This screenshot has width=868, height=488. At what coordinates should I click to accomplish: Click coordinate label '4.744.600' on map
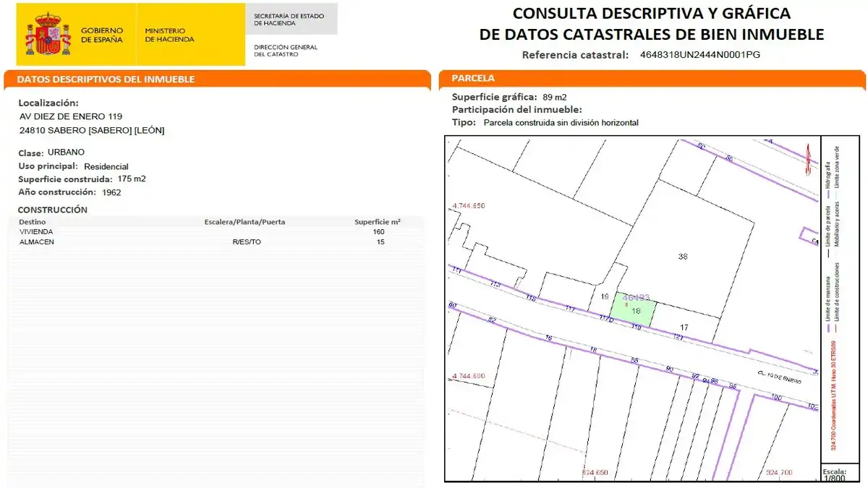coord(468,376)
